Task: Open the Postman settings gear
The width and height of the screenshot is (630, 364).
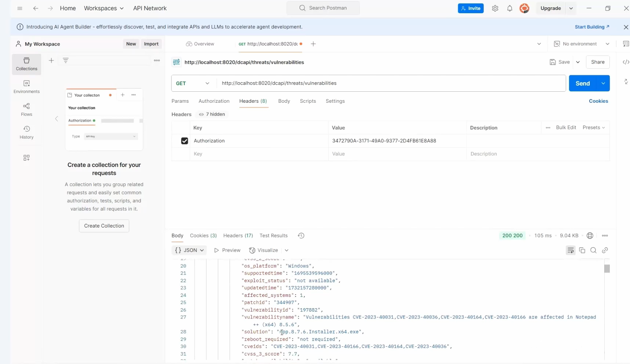Action: [495, 8]
